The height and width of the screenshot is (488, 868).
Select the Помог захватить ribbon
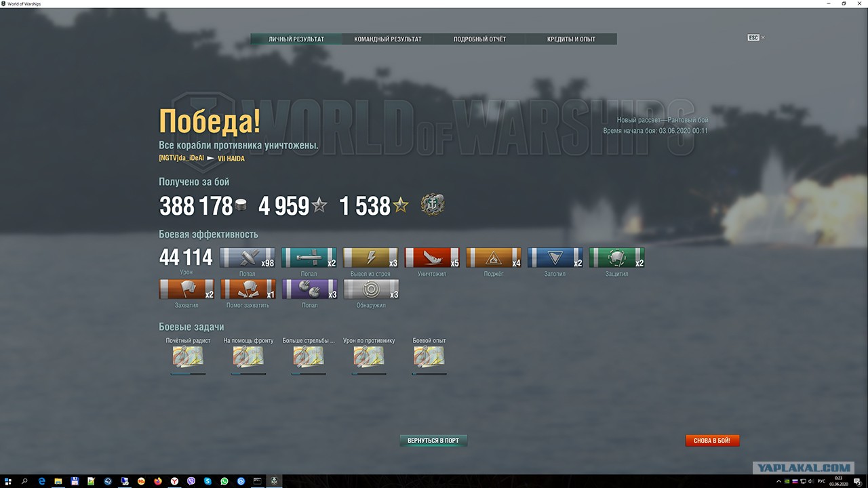click(x=248, y=289)
